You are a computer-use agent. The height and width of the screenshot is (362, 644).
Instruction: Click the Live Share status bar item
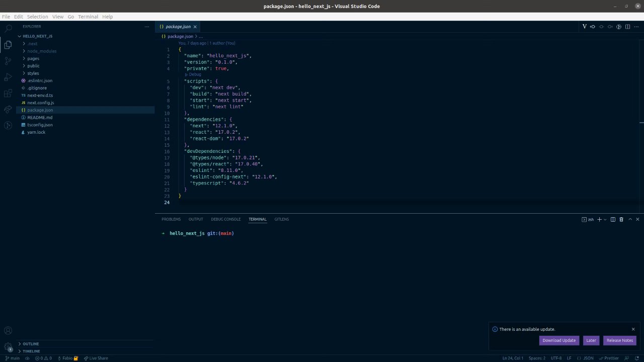click(x=96, y=358)
